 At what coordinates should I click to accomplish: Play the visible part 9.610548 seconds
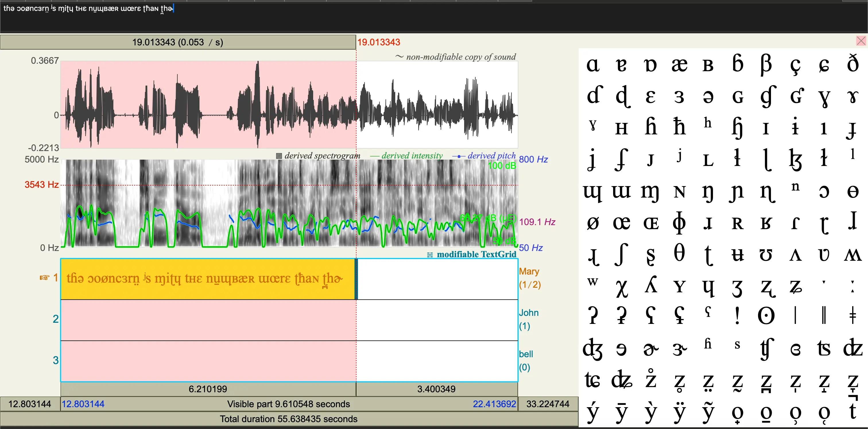coord(288,404)
